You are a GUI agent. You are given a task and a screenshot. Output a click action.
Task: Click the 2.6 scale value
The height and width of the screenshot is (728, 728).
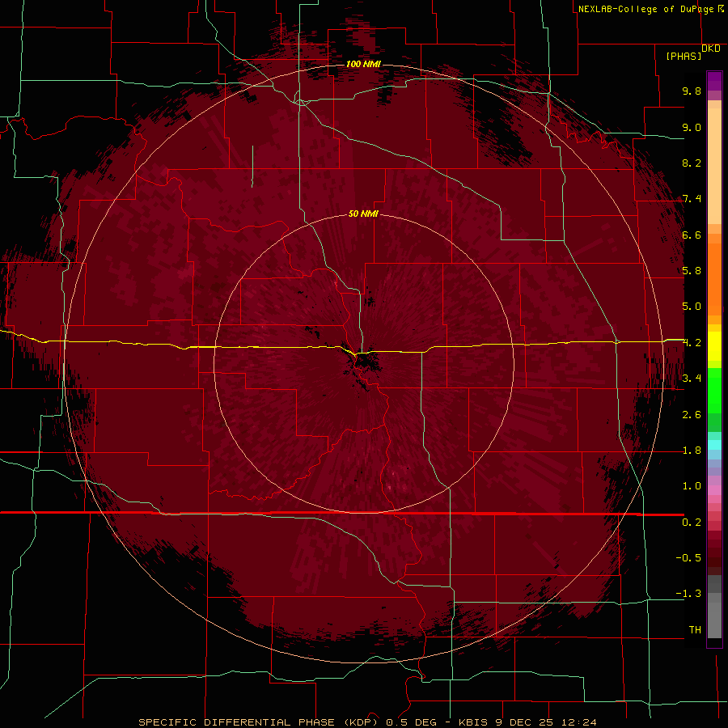coord(692,414)
